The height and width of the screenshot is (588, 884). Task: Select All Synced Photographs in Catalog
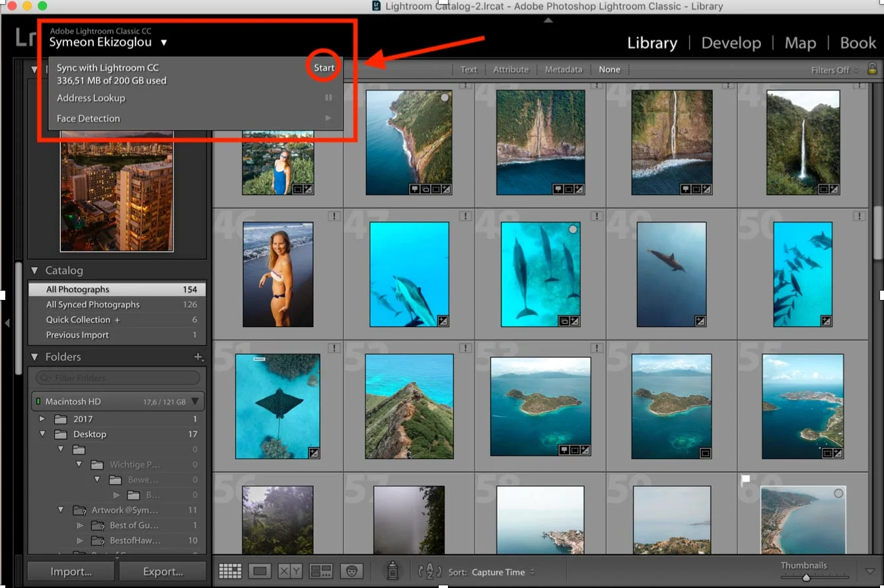(x=117, y=305)
